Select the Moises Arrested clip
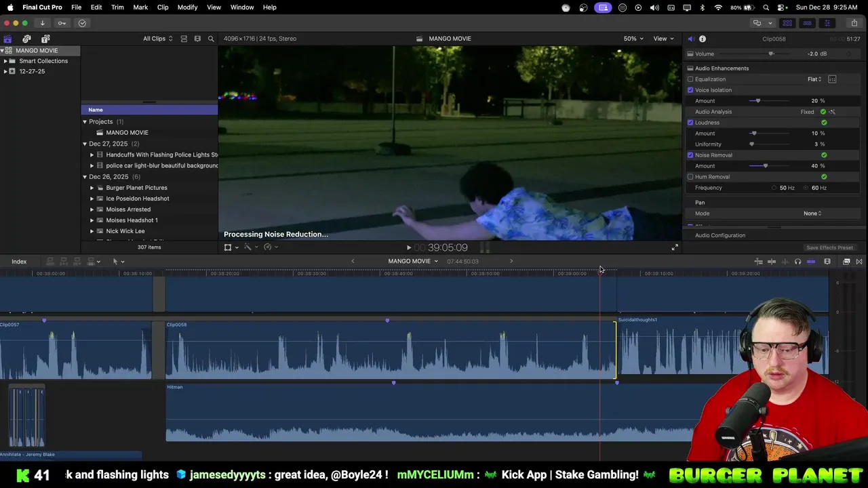Image resolution: width=868 pixels, height=488 pixels. tap(128, 209)
